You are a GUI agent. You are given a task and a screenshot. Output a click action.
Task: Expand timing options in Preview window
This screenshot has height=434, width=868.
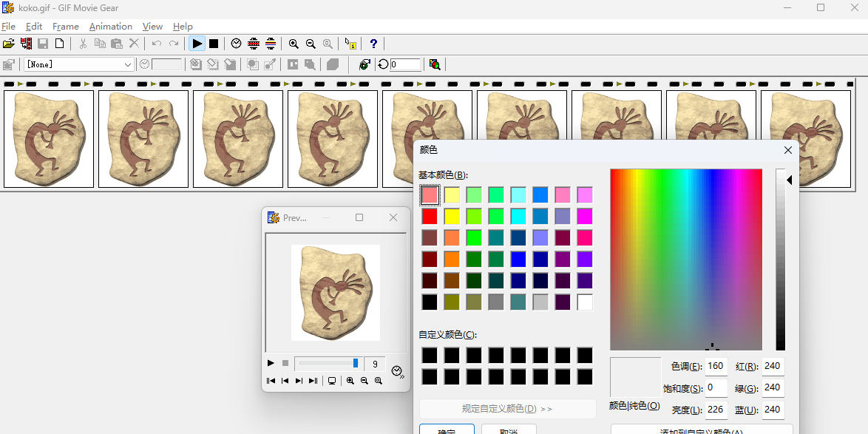coord(398,371)
